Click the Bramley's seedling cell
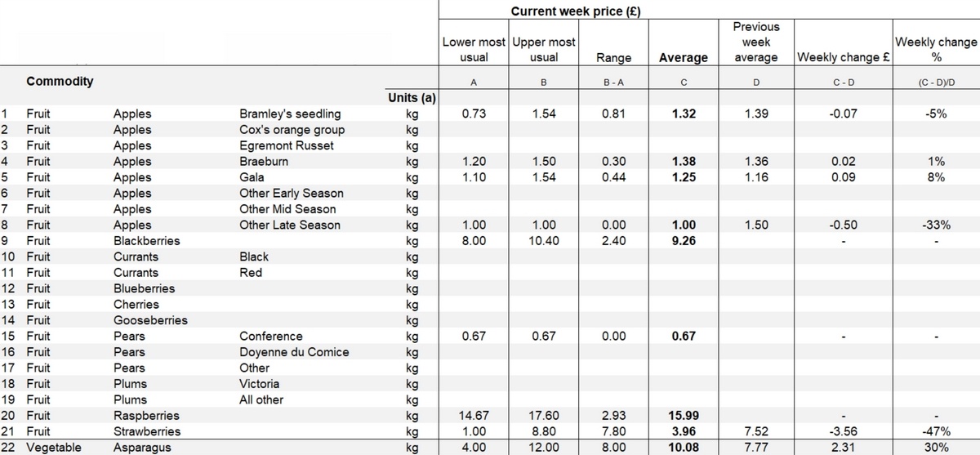 290,114
